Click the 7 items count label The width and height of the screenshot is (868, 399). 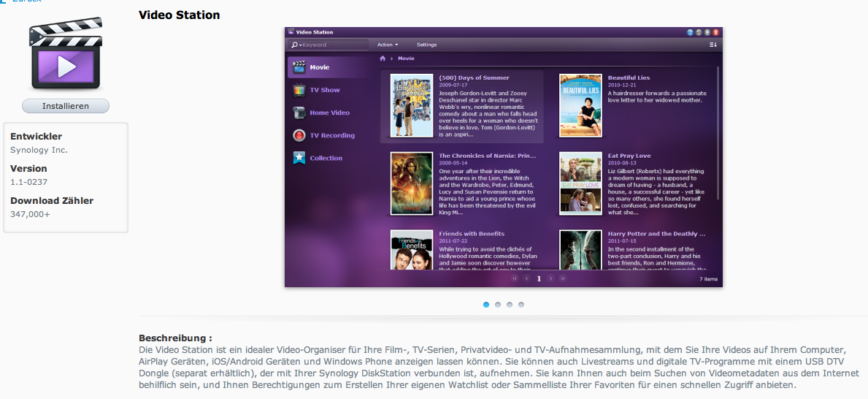(709, 278)
